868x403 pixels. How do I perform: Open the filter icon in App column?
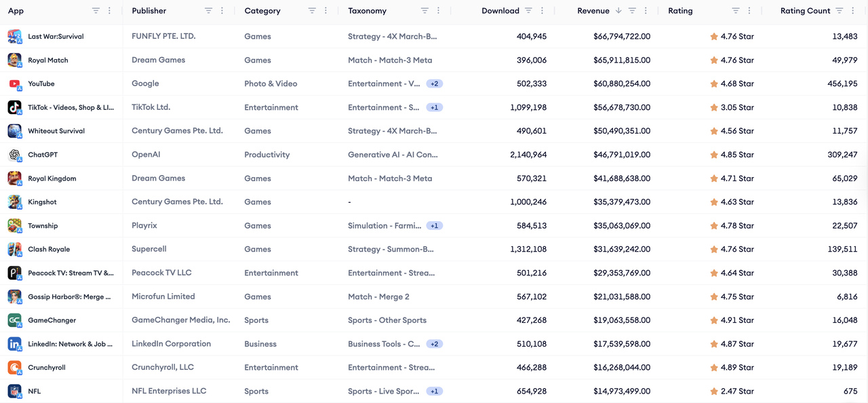(x=96, y=11)
